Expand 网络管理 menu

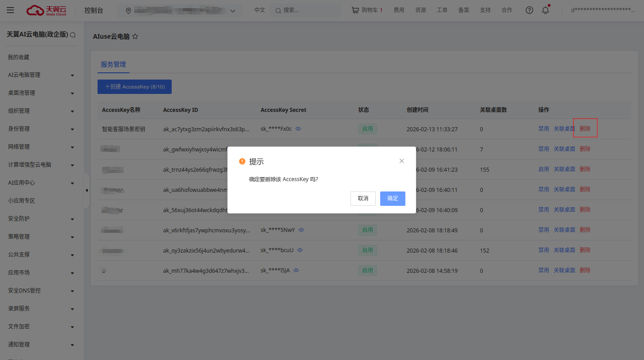[x=72, y=147]
